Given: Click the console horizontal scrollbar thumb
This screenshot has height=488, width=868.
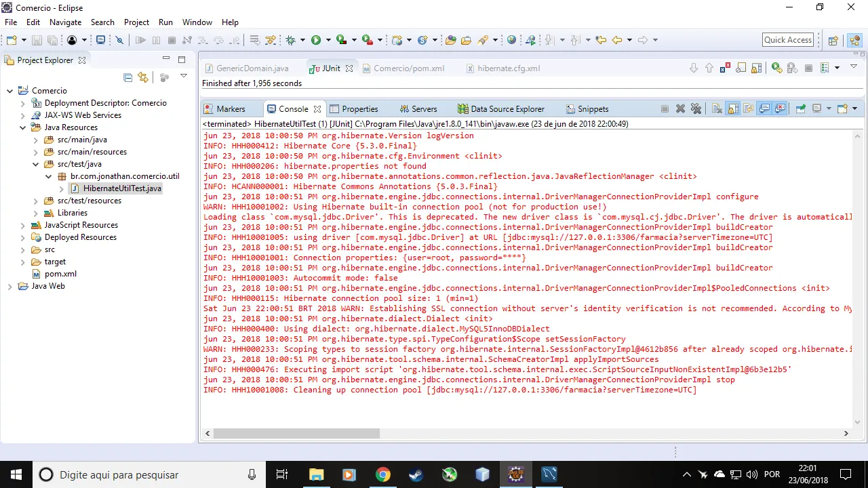Looking at the screenshot, I should tap(296, 433).
